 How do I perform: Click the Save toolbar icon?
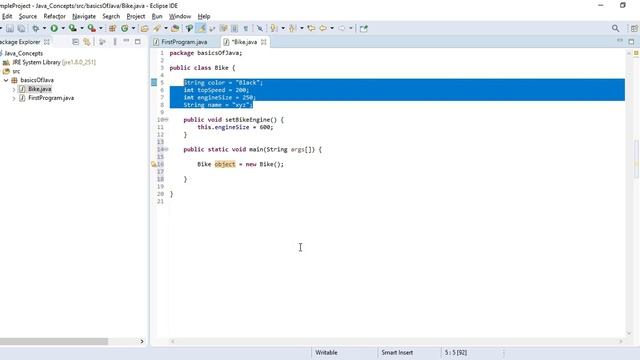tap(10, 28)
